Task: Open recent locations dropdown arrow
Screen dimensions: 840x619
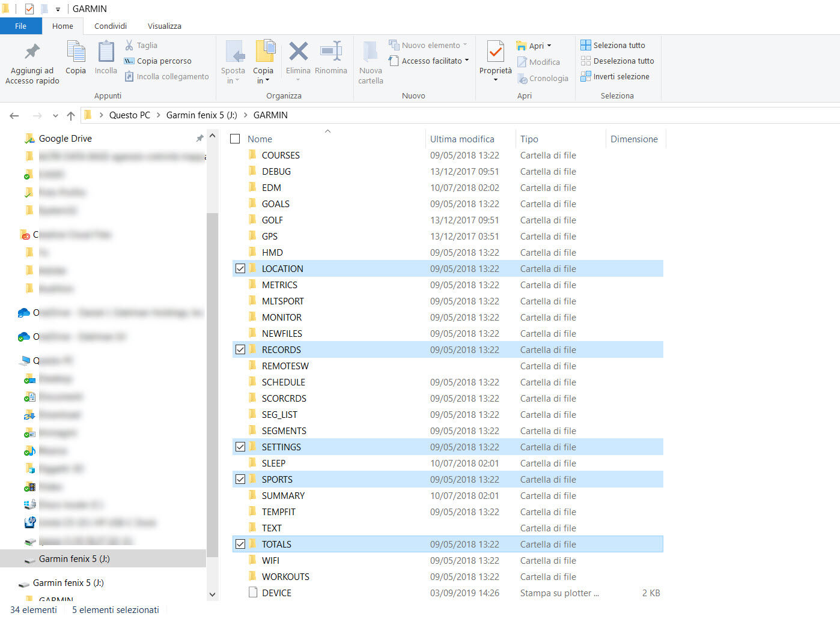Action: pyautogui.click(x=55, y=115)
